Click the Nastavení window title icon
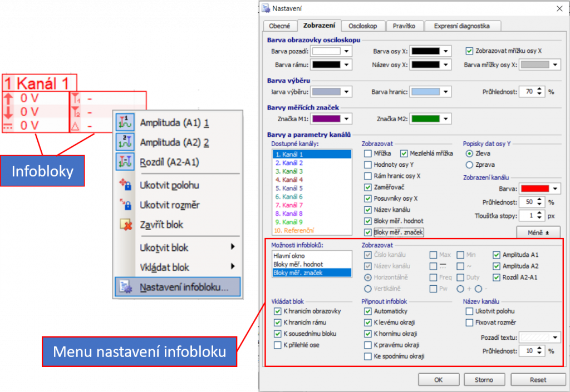 pos(264,8)
